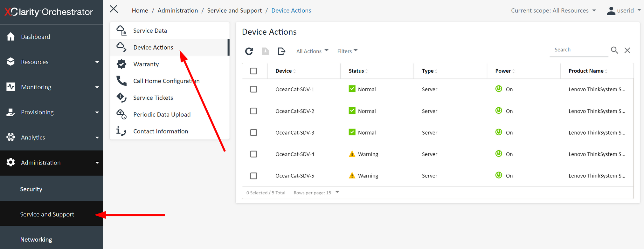
Task: Sort table by Product Name column
Action: (x=588, y=71)
